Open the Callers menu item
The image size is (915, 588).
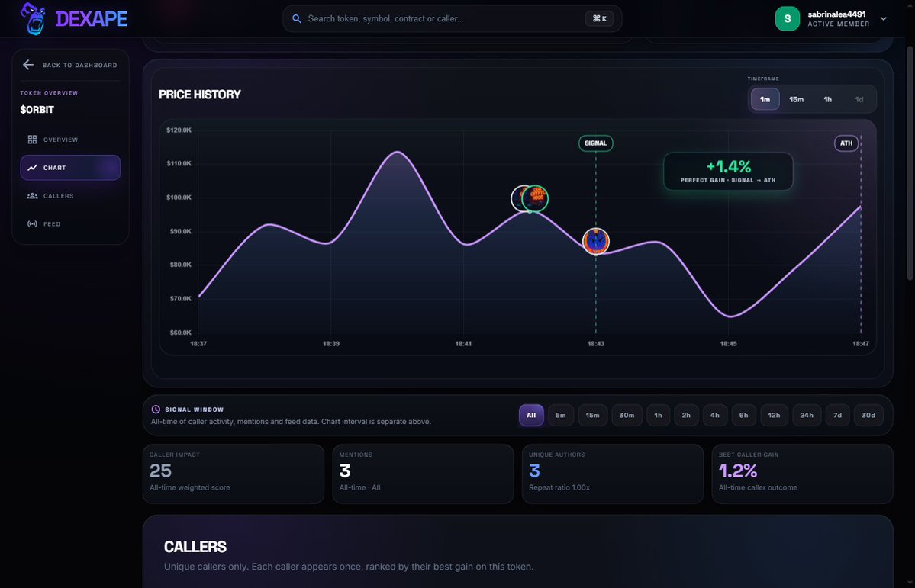point(70,195)
